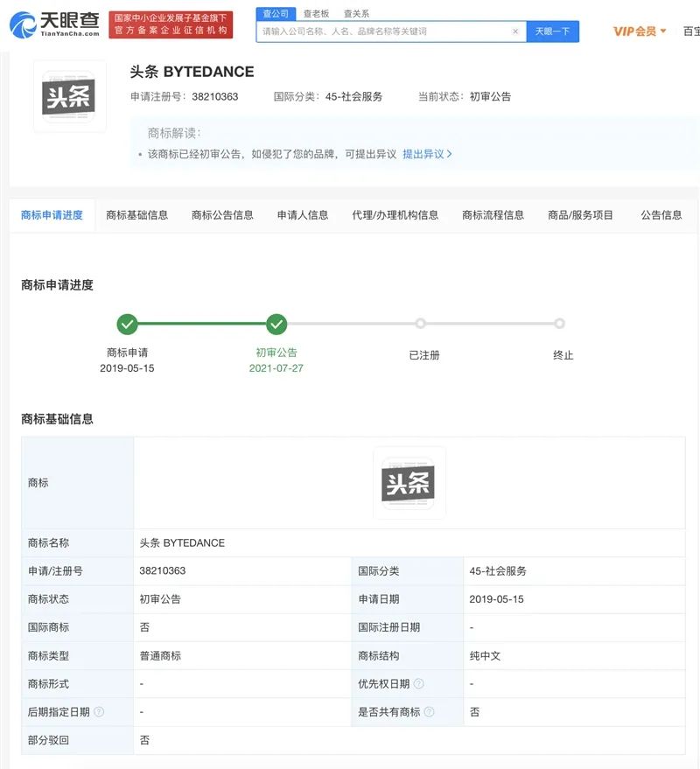Screen dimensions: 700x769
Task: Focus the company name search input field
Action: (383, 31)
